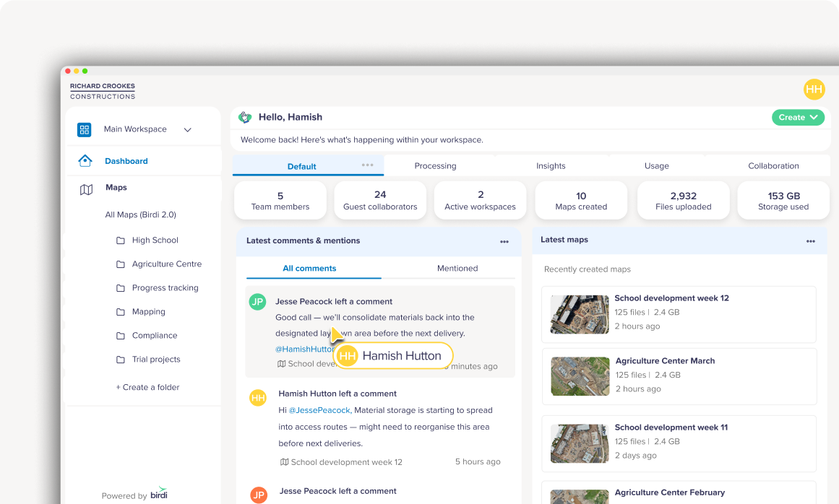
Task: Click the 153 GB Storage used card
Action: pos(783,201)
